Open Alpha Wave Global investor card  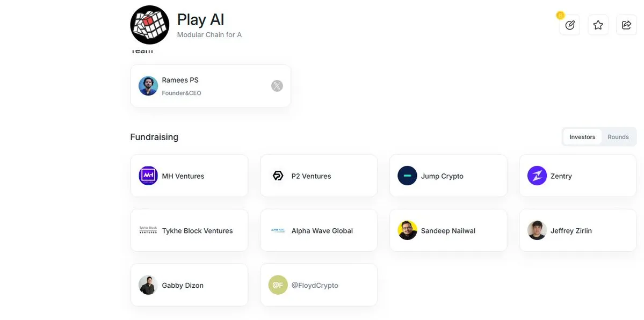tap(319, 230)
